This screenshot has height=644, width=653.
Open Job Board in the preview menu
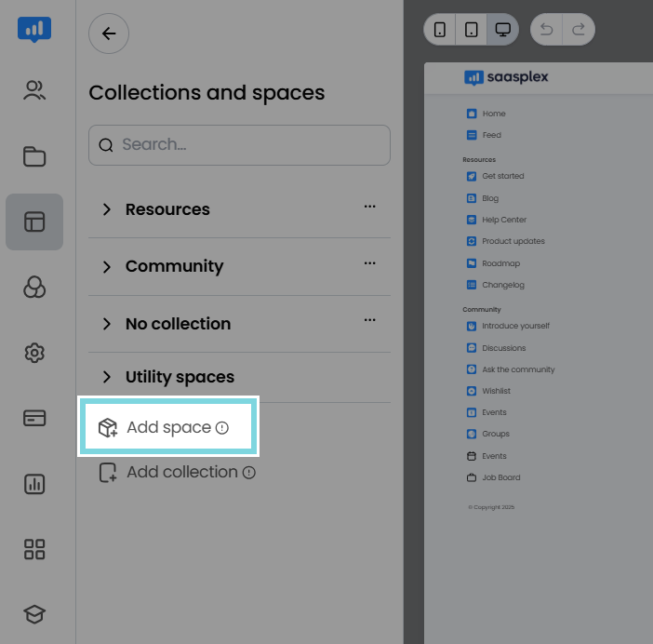[501, 477]
